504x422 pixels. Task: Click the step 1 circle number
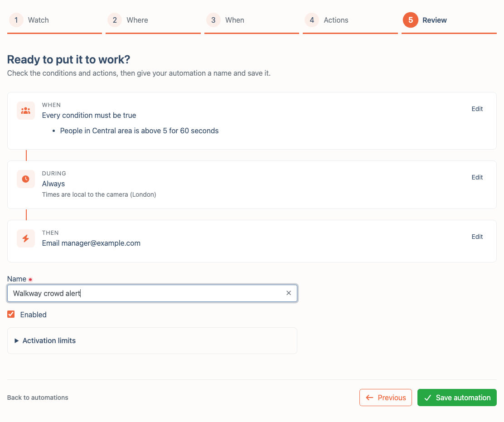(x=16, y=20)
